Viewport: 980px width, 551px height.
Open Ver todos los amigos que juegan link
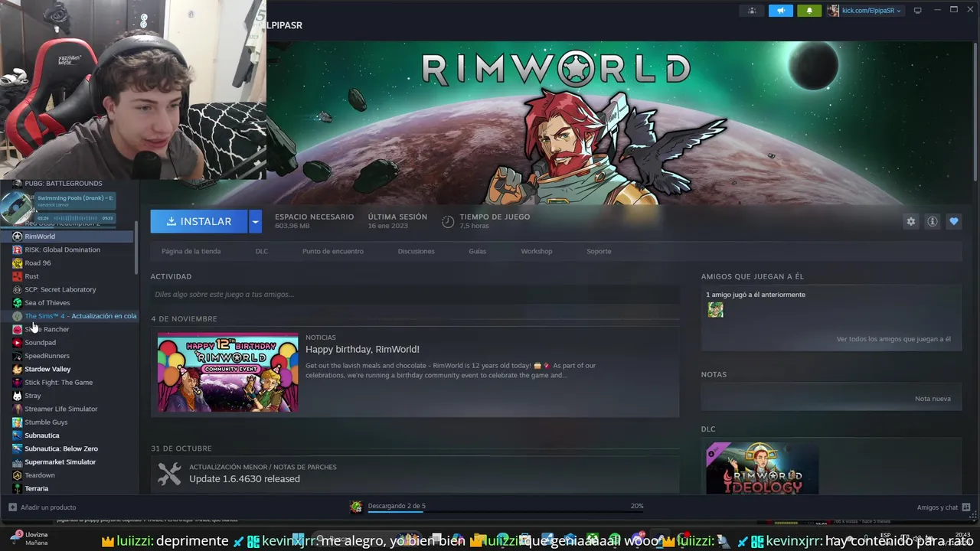[x=893, y=339]
